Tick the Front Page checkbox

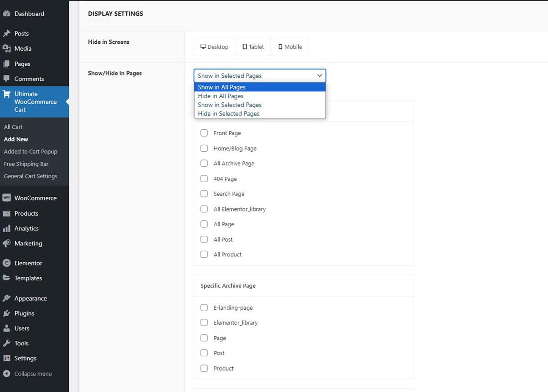pyautogui.click(x=204, y=133)
